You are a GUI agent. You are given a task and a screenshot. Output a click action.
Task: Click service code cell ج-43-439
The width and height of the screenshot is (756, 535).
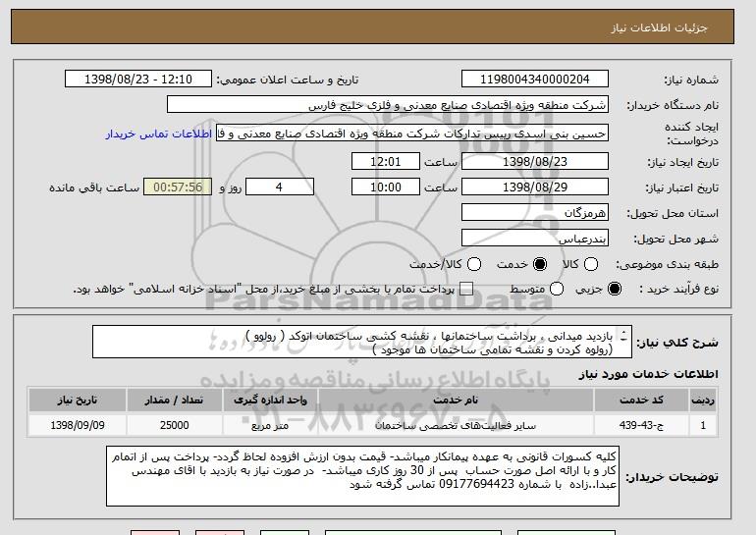(x=641, y=426)
